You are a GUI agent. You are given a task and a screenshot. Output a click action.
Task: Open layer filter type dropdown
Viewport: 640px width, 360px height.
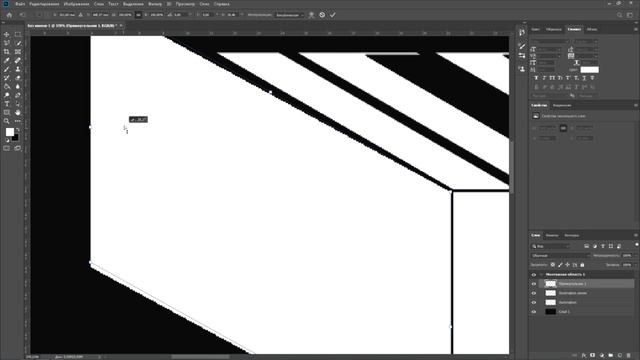[x=550, y=246]
